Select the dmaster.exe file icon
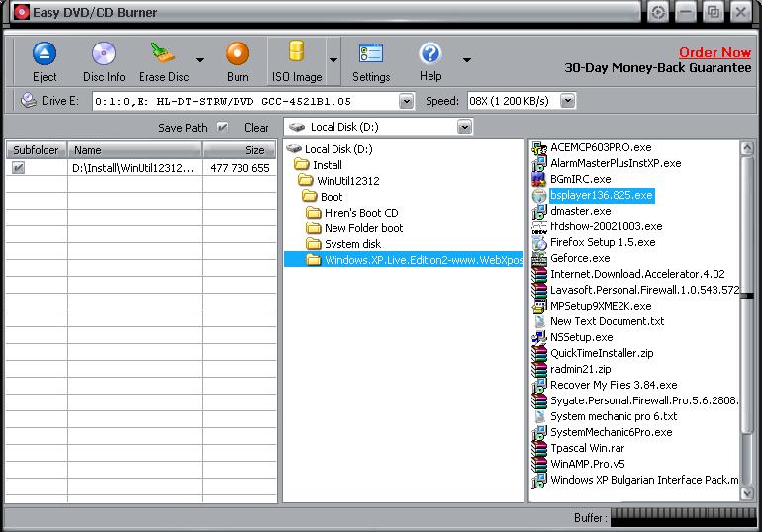 [539, 212]
